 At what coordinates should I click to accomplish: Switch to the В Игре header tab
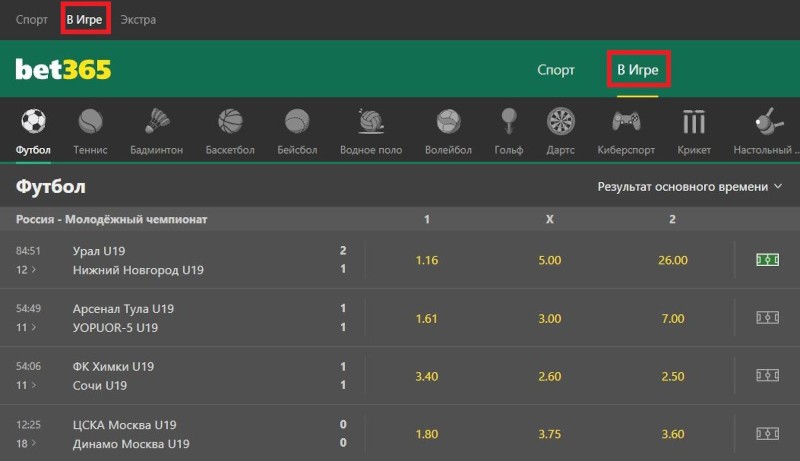[637, 70]
